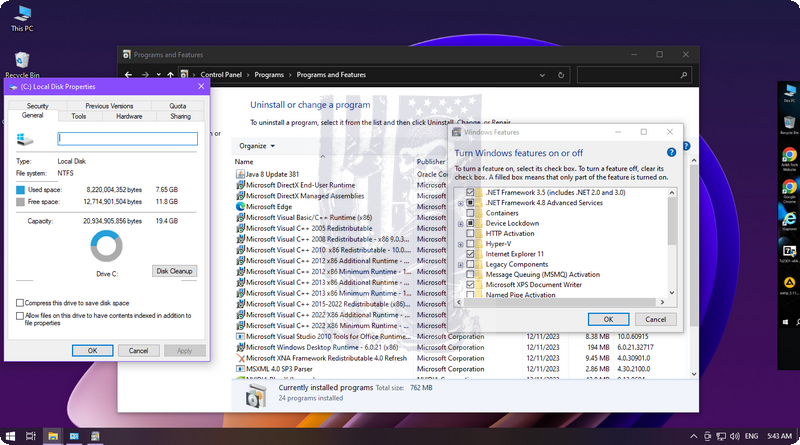800x445 pixels.
Task: Sort programs by the Name column header
Action: [x=244, y=162]
